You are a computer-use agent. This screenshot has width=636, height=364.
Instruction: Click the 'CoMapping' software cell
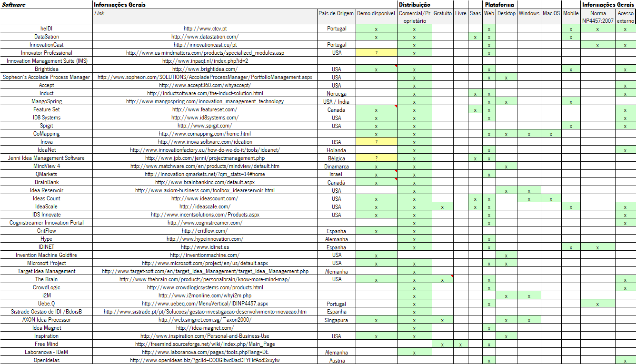[46, 134]
